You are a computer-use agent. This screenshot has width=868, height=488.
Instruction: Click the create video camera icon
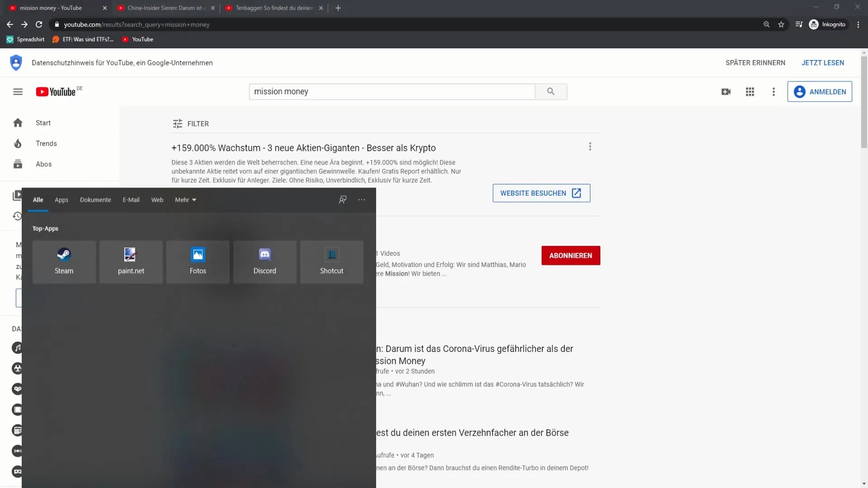726,92
